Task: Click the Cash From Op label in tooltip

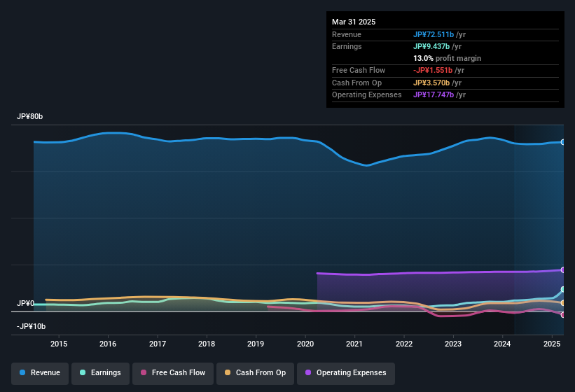Action: click(356, 83)
